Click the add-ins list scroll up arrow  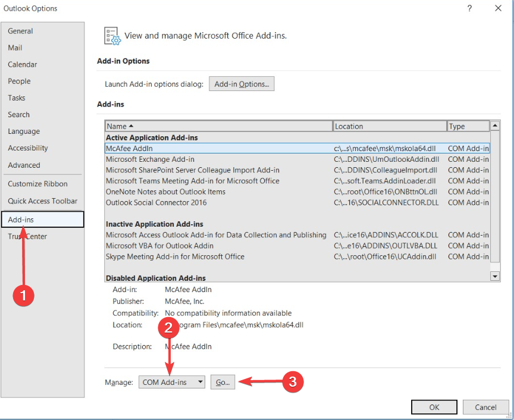(494, 126)
